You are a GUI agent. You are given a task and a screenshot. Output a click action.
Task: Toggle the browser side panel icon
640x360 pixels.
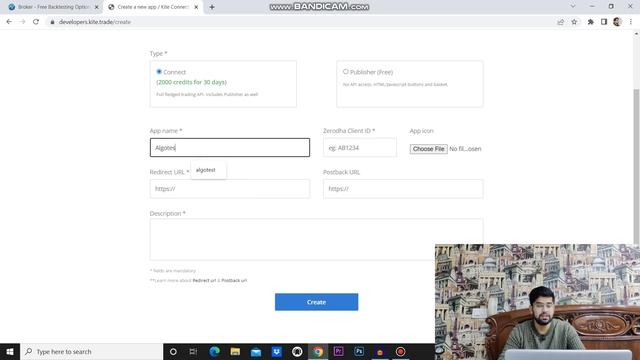pyautogui.click(x=604, y=22)
